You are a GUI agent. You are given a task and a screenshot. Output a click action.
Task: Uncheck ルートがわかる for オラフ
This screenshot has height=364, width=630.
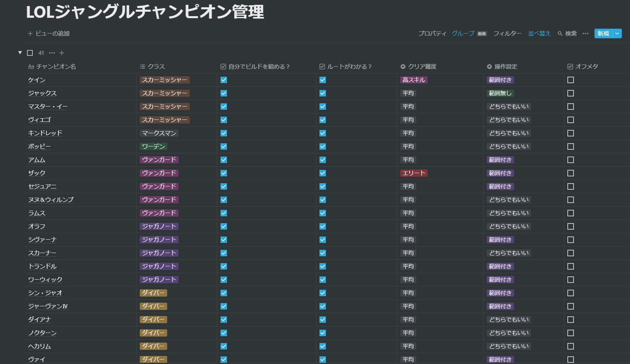click(x=322, y=226)
